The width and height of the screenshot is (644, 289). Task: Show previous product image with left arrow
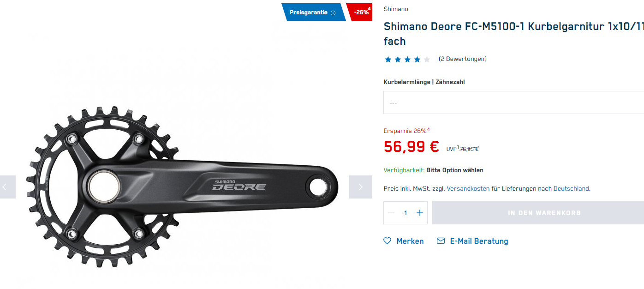[6, 187]
